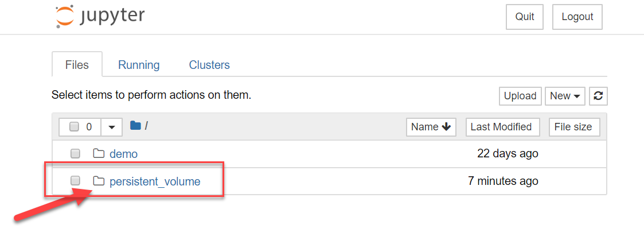Viewport: 644px width, 236px height.
Task: Select the Files tab
Action: click(77, 65)
